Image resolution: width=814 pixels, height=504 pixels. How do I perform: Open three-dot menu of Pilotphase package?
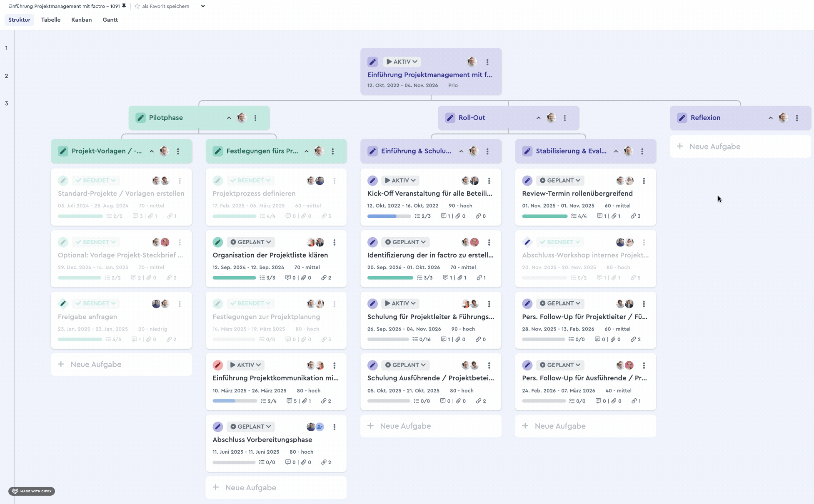(x=255, y=118)
